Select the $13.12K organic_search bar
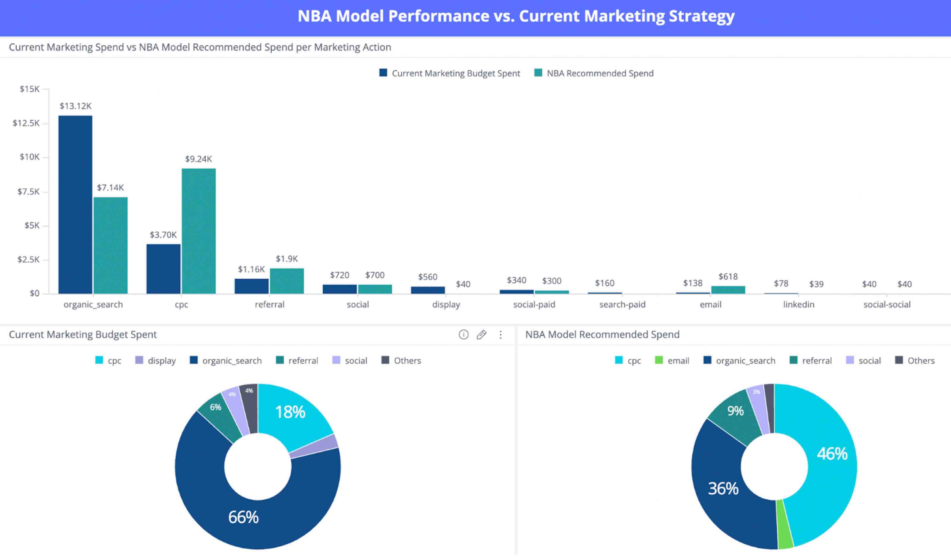 75,205
